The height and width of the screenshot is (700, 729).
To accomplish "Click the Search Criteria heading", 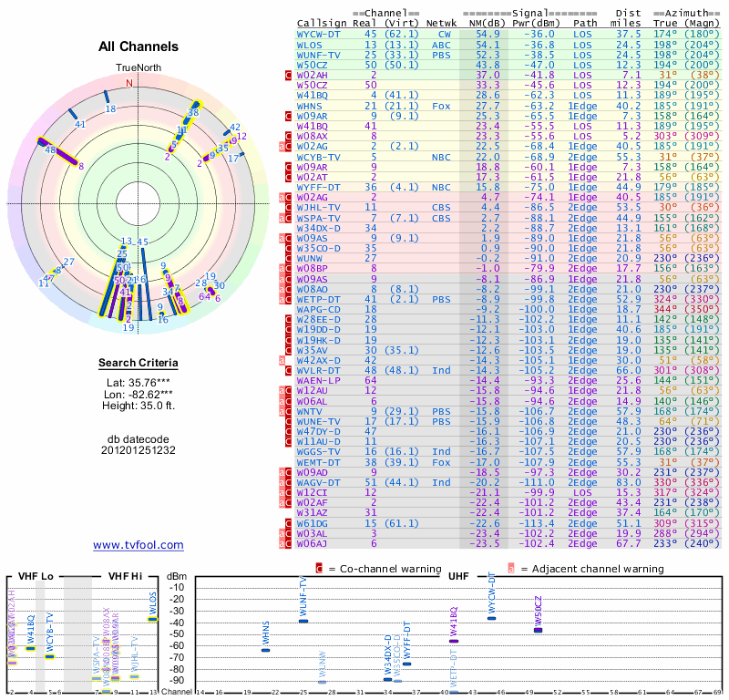I will [139, 364].
